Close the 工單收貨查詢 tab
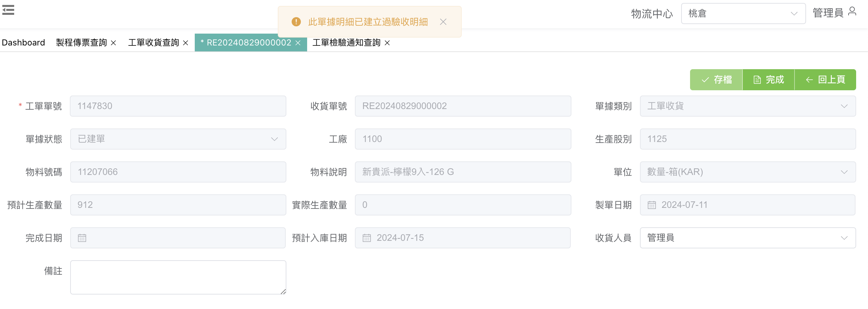 click(x=186, y=43)
